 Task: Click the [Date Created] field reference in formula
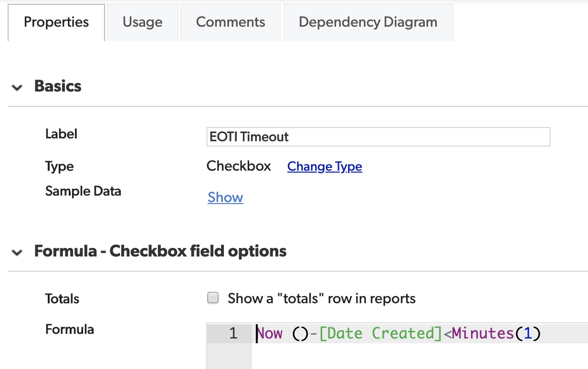coord(381,333)
